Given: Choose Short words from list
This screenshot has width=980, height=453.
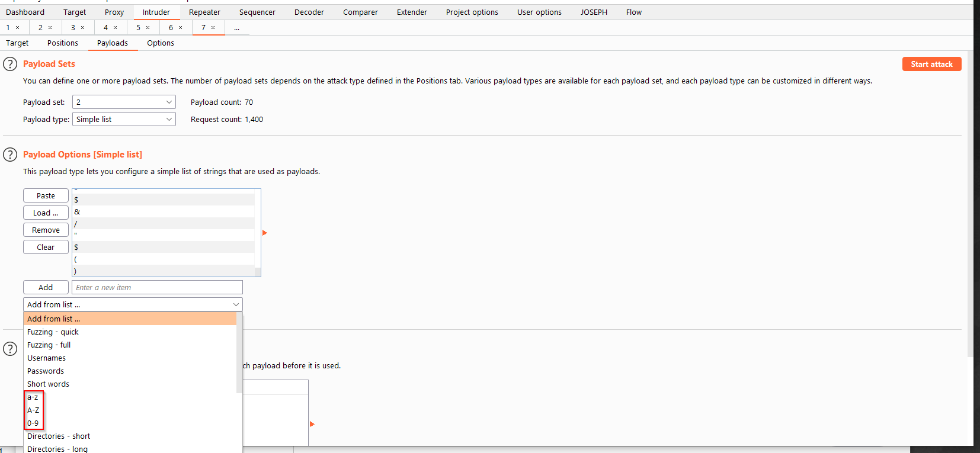Looking at the screenshot, I should click(x=130, y=384).
